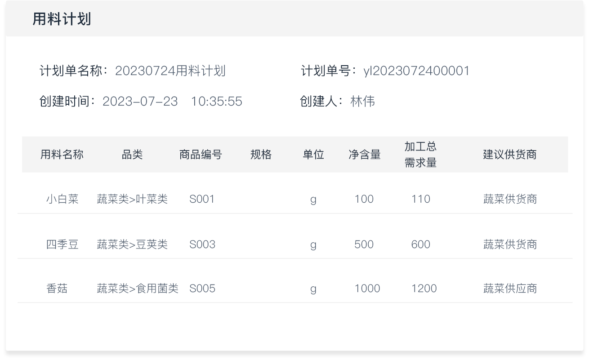Screen dimensions: 589x364
Task: Click category cell 蔬菜类>叶菜类
Action: point(132,199)
